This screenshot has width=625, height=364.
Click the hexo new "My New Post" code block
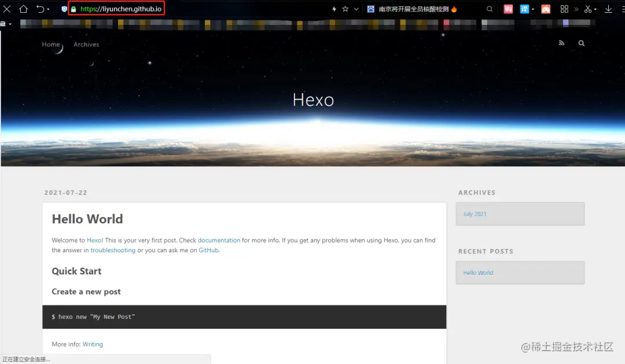pos(244,317)
